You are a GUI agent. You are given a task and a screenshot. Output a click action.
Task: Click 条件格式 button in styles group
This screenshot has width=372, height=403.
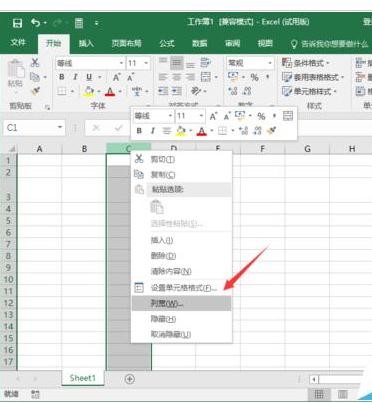point(306,63)
